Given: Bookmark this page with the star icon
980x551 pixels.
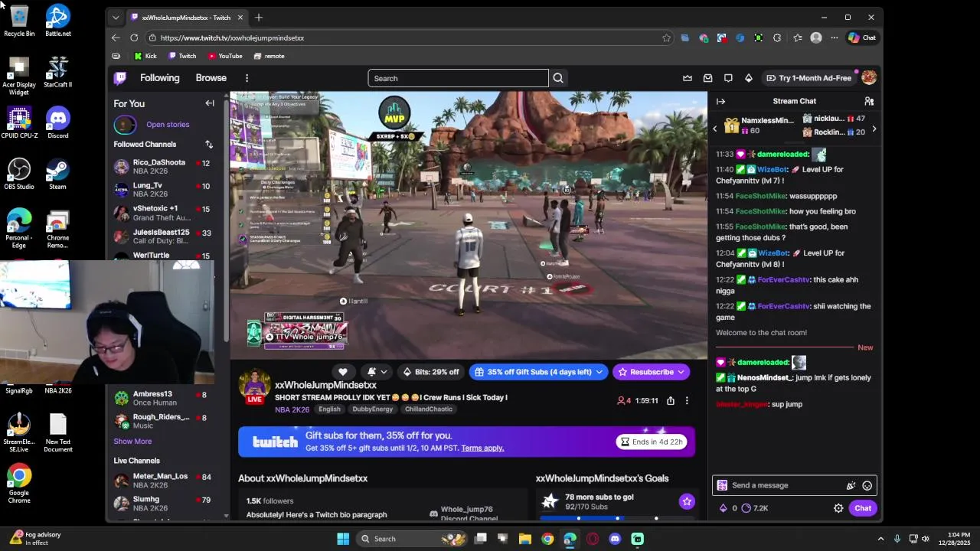Looking at the screenshot, I should tap(666, 37).
